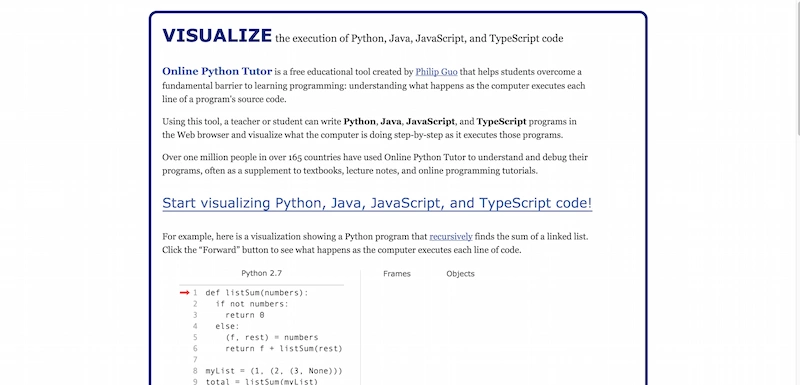This screenshot has height=385, width=800.
Task: Click code line 'if not numbers:'
Action: (252, 304)
